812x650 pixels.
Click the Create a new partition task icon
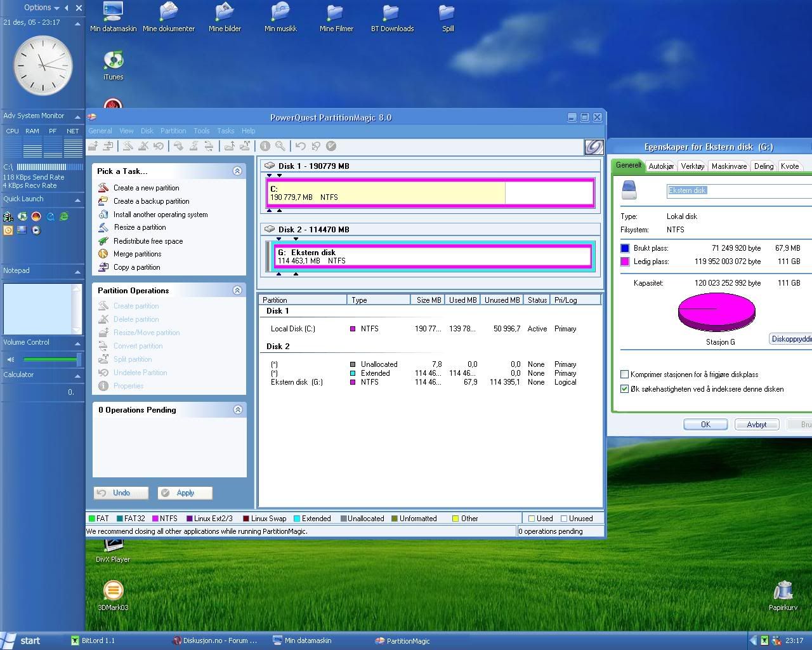coord(103,188)
